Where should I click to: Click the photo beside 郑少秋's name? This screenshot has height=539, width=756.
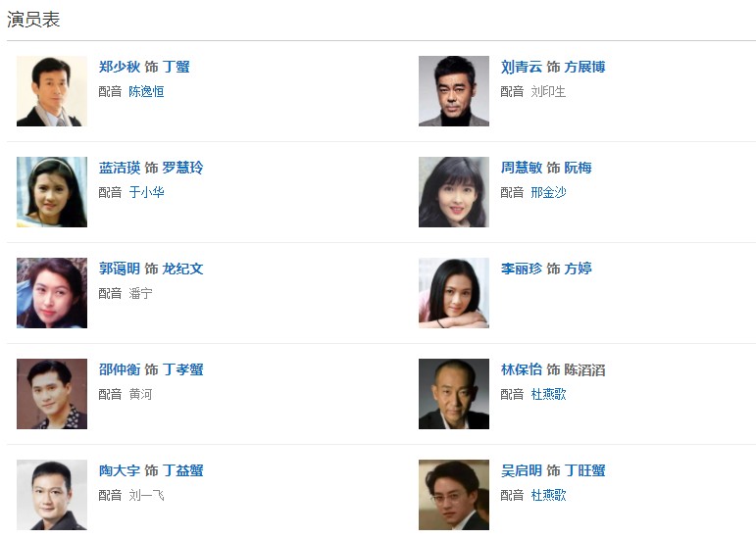tap(52, 91)
